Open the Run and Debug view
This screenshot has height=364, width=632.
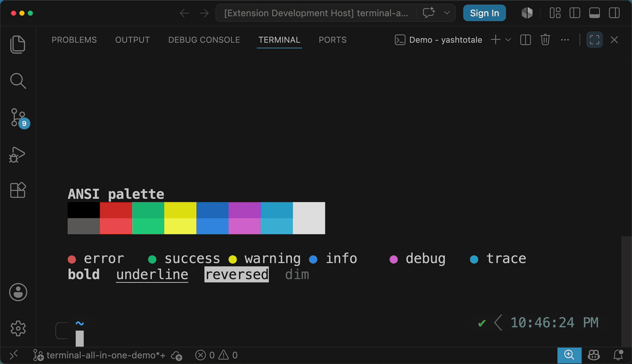[18, 154]
